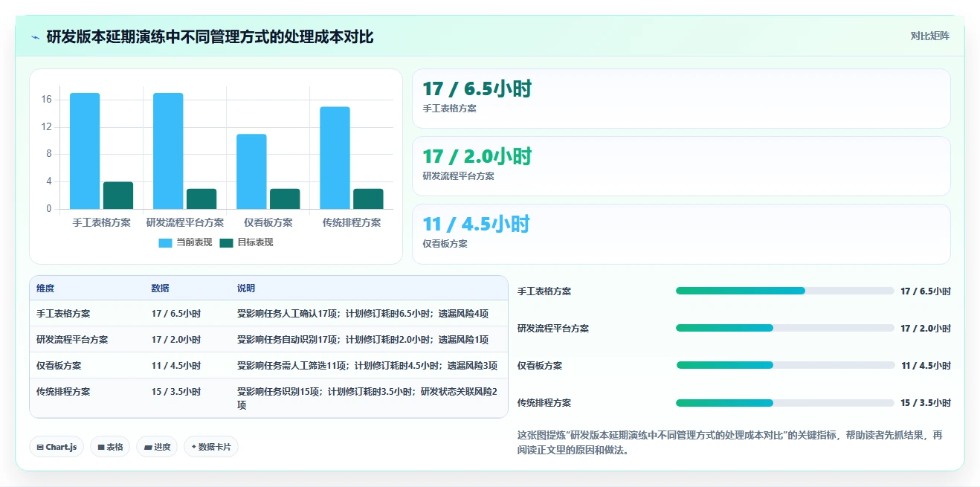Click the 仅看板方案 blue bar in chart
The width and height of the screenshot is (980, 487).
point(251,172)
